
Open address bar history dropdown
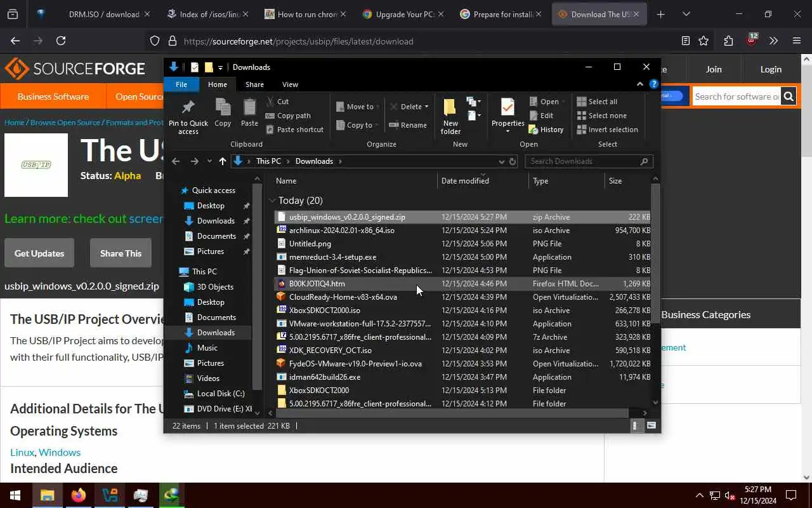coord(501,161)
